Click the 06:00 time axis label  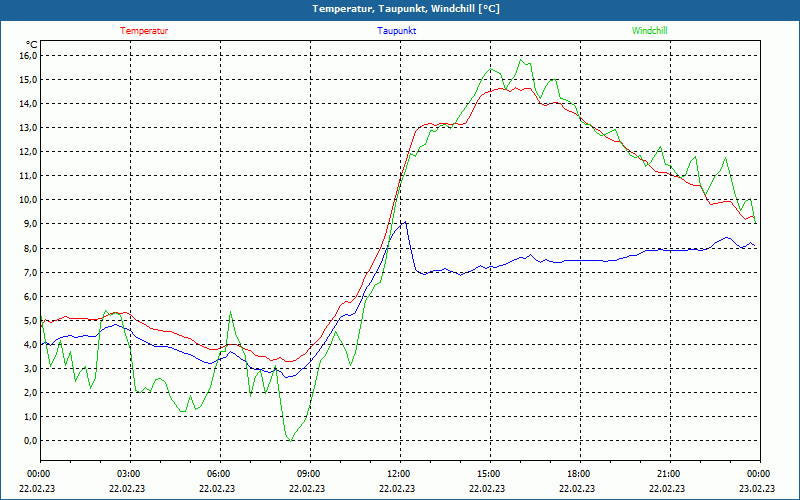tap(220, 474)
